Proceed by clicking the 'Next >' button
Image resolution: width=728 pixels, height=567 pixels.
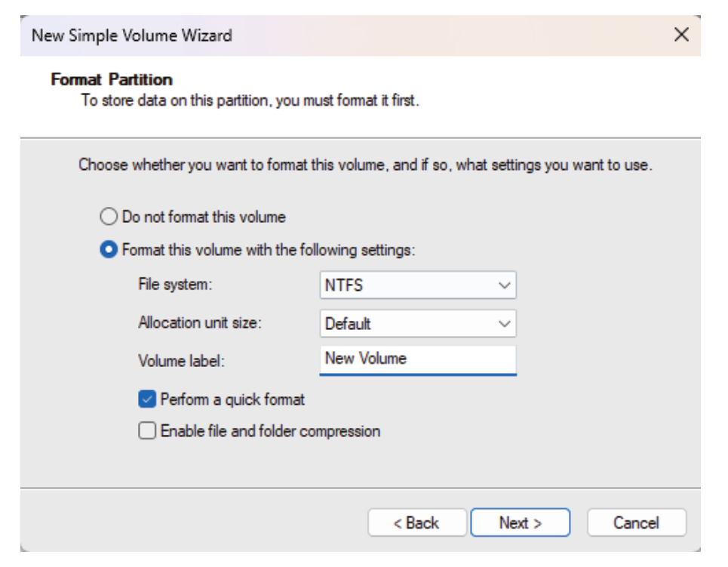click(520, 522)
